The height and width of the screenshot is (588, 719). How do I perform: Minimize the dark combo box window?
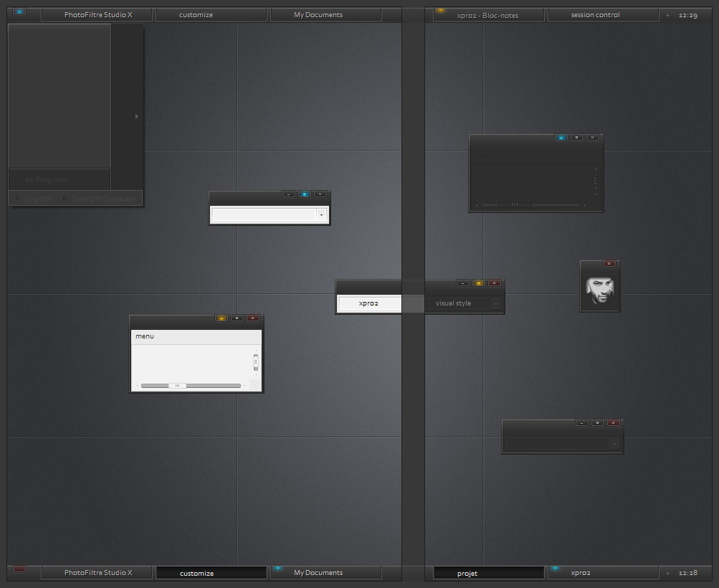pyautogui.click(x=582, y=423)
